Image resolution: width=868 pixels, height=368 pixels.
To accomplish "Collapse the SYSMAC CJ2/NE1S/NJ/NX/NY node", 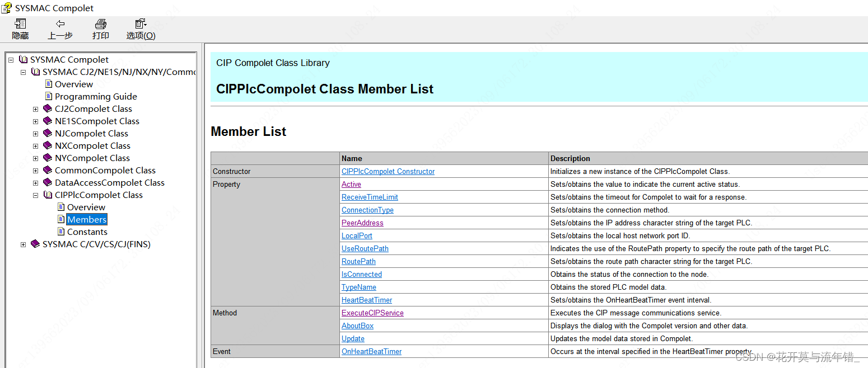I will (23, 72).
